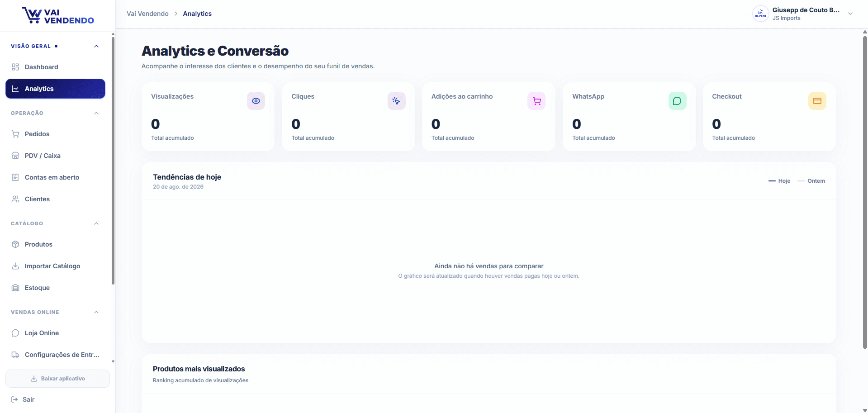Select Produtos in the sidebar
The height and width of the screenshot is (413, 868).
55,244
